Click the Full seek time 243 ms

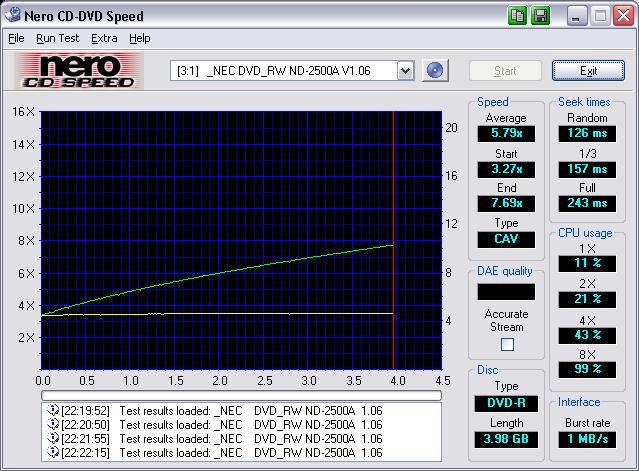pos(587,203)
